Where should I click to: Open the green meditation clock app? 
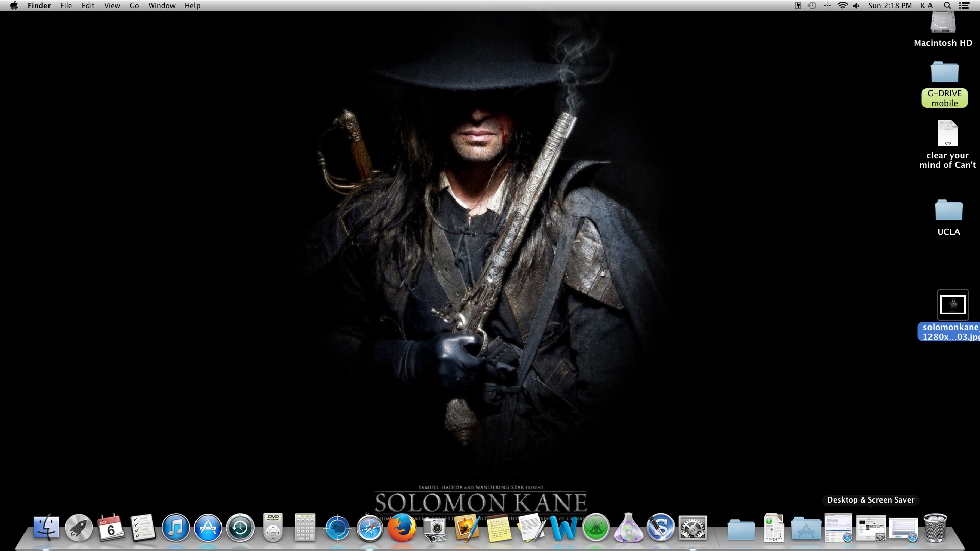tap(596, 528)
